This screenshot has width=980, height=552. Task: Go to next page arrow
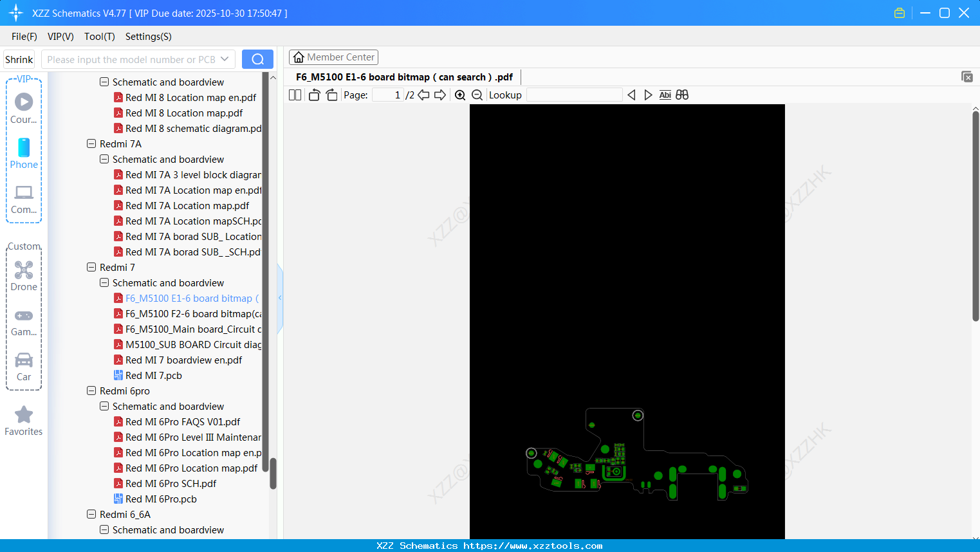pyautogui.click(x=440, y=95)
